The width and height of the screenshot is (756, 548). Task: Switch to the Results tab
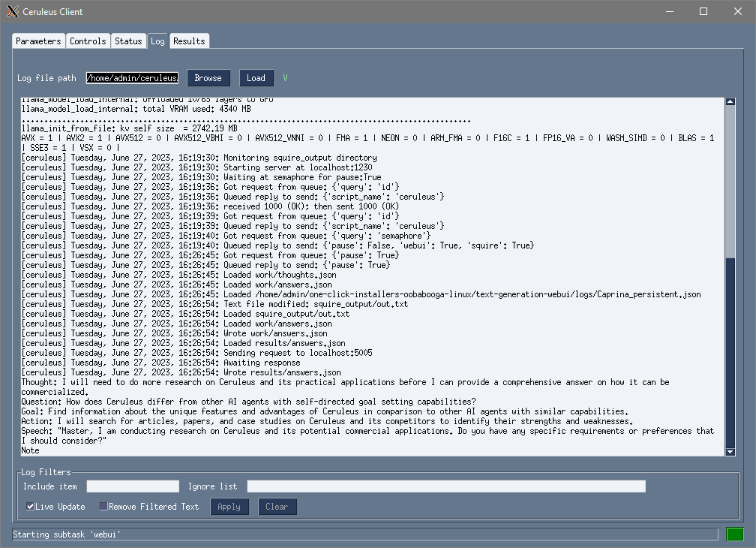tap(189, 41)
